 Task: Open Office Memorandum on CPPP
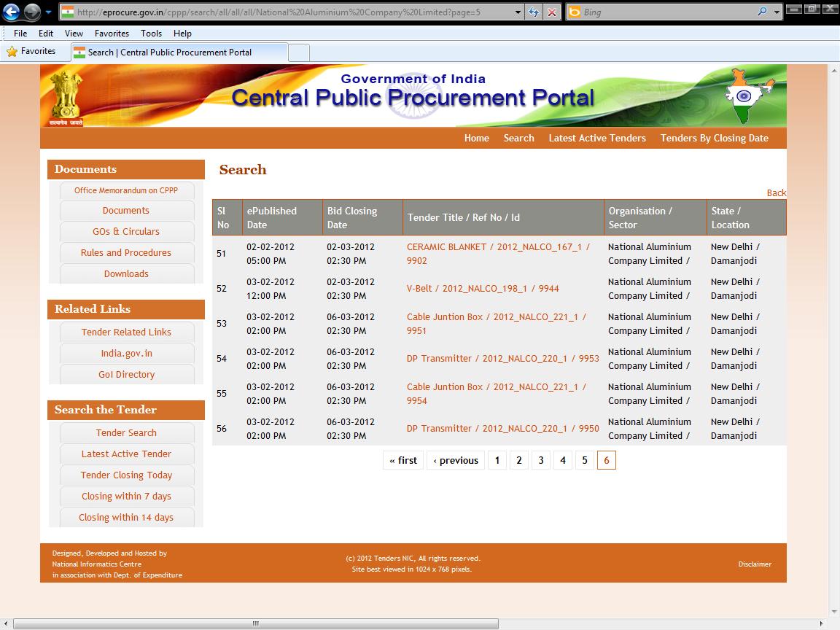(x=126, y=190)
